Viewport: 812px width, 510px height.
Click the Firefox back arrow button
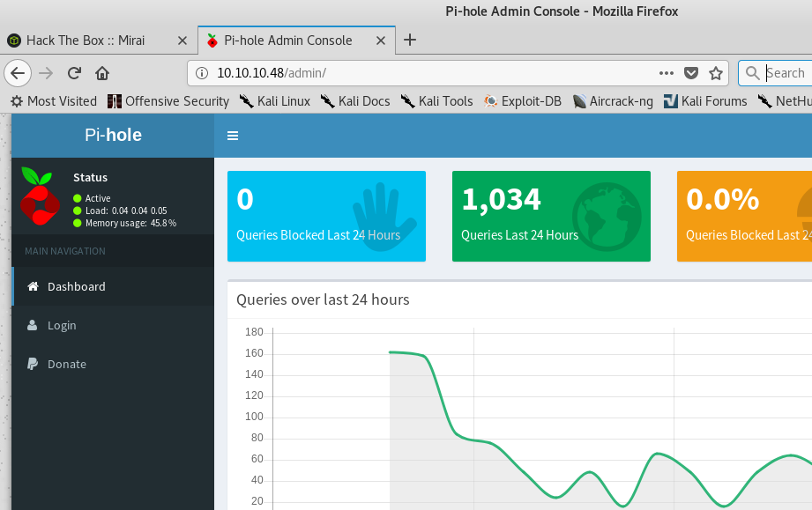(19, 73)
